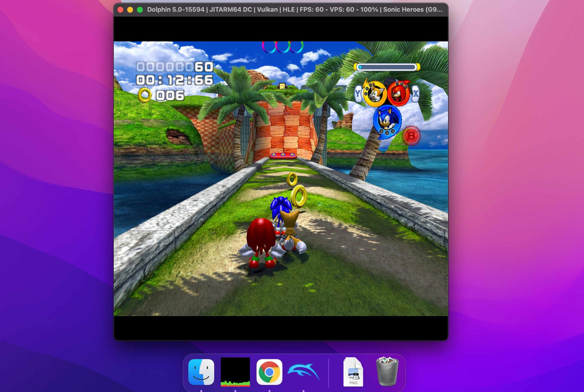584x392 pixels.
Task: Open the PNG file in dock
Action: [353, 372]
